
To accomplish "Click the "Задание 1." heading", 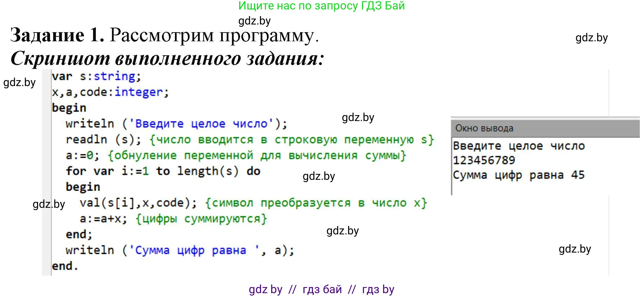I will coord(57,35).
